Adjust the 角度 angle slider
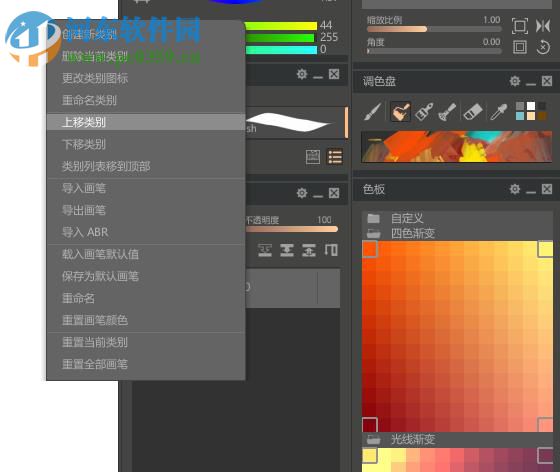Image resolution: width=560 pixels, height=472 pixels. click(434, 51)
